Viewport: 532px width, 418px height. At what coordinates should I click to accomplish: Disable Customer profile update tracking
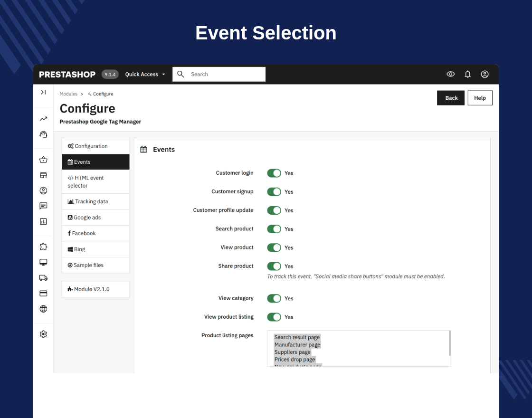point(274,210)
